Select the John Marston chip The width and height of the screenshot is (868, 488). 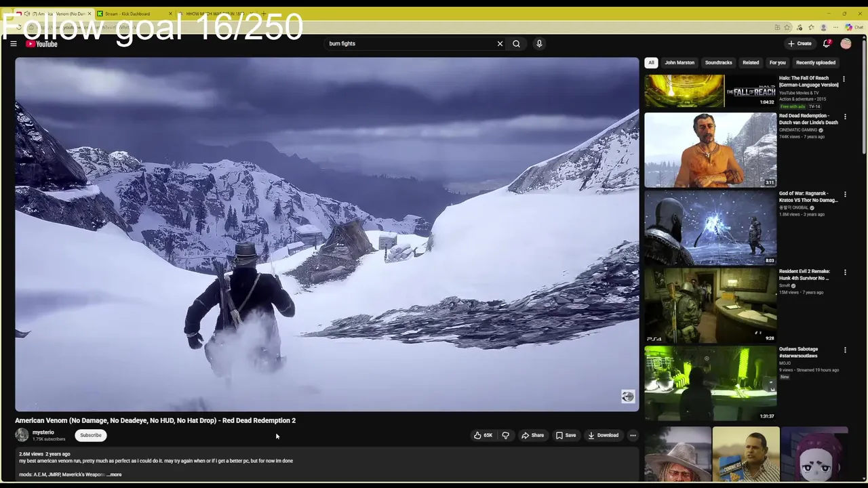pos(679,62)
